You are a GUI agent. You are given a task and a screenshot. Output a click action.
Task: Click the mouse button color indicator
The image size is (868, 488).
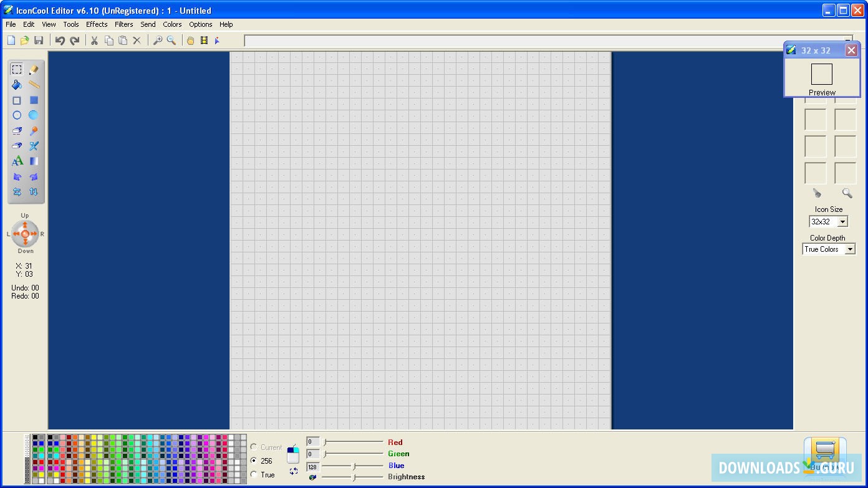point(293,453)
